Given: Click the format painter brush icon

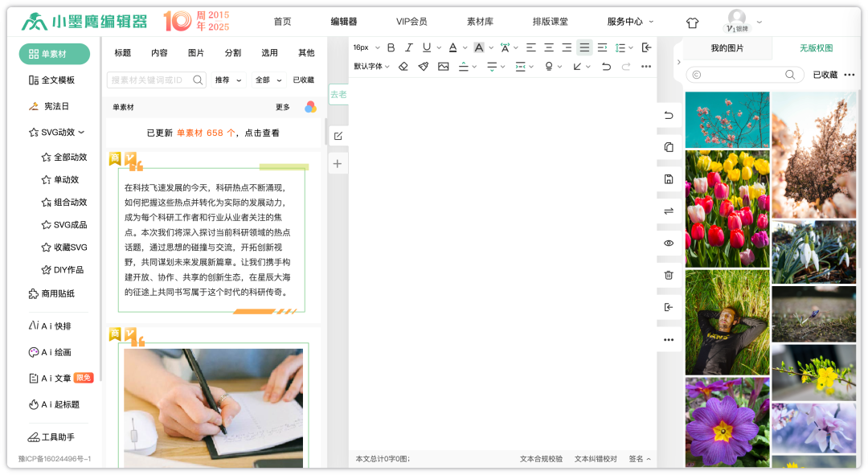Looking at the screenshot, I should (x=424, y=66).
